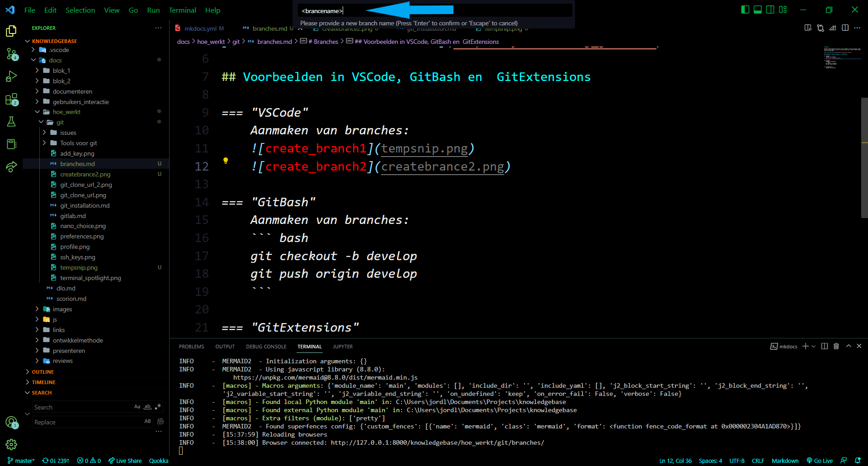Switch to the mkdocs.yml editor tab

coord(200,29)
